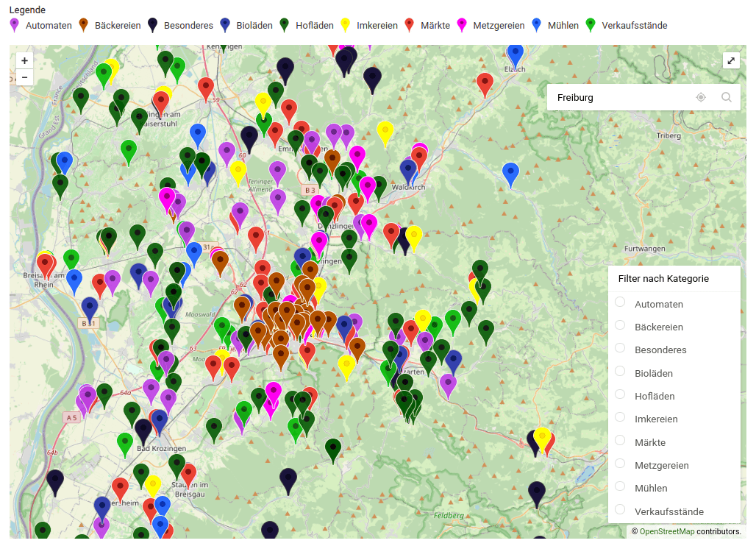This screenshot has height=546, width=756.
Task: Select Metzgereien in category filter
Action: point(620,464)
